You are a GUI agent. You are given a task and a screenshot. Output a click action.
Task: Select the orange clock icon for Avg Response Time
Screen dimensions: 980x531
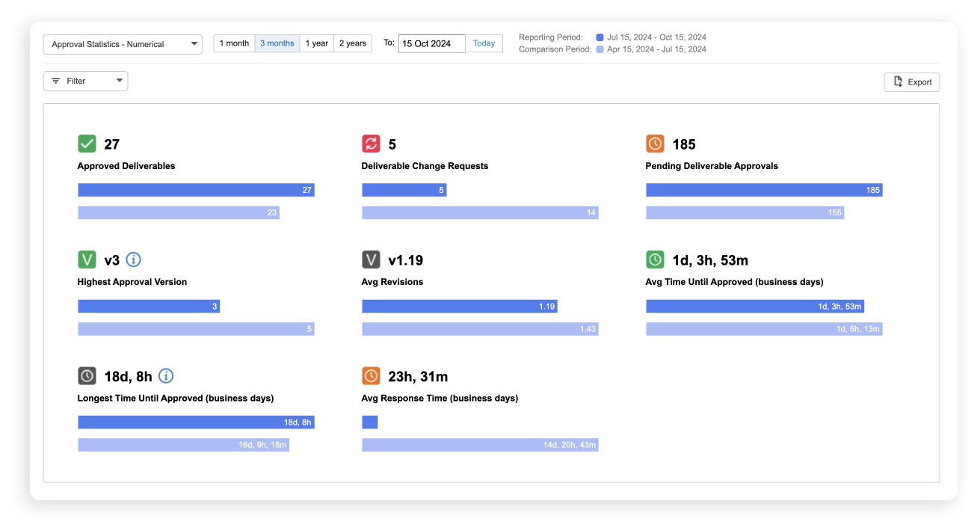(370, 375)
